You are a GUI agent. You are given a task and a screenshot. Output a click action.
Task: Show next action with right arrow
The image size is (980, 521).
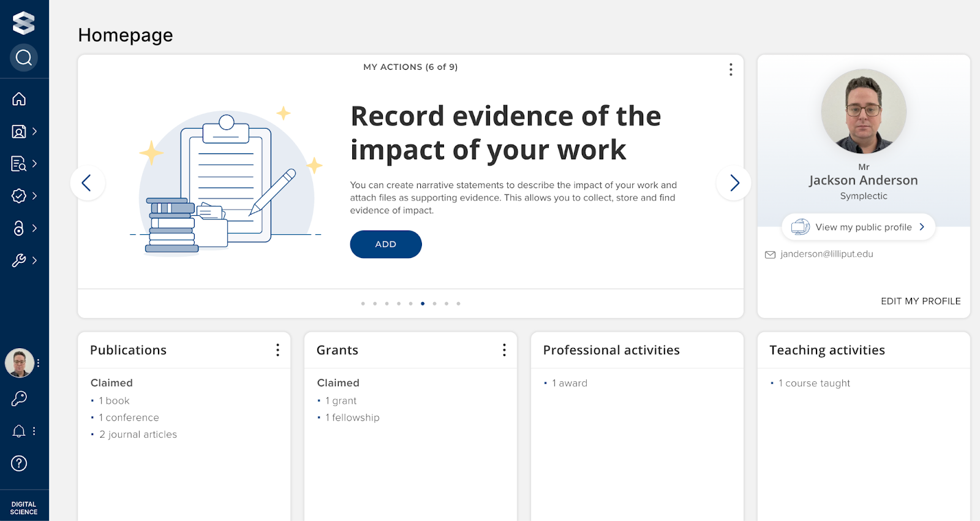tap(734, 183)
